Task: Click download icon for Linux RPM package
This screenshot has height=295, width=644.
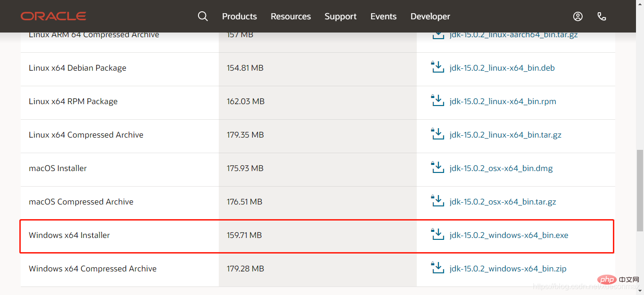Action: point(438,101)
